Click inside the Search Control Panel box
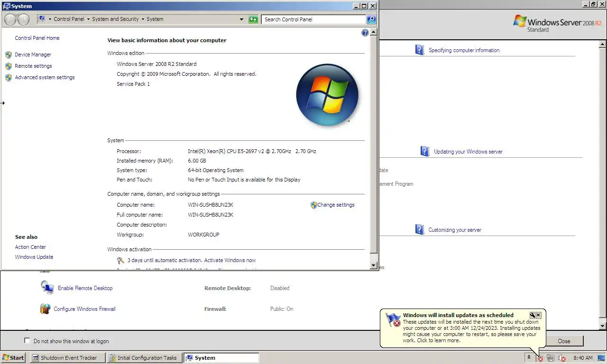 pyautogui.click(x=313, y=19)
